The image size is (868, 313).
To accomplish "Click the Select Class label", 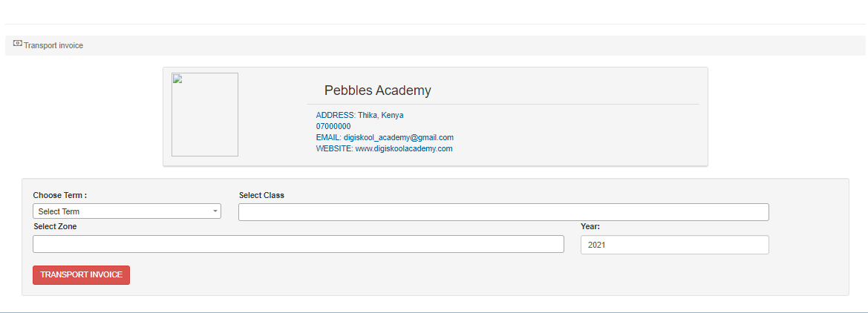I will point(261,196).
